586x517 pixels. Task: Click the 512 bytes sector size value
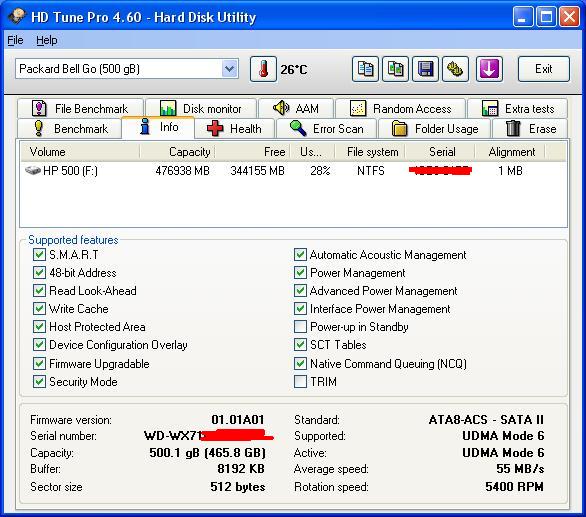point(238,486)
